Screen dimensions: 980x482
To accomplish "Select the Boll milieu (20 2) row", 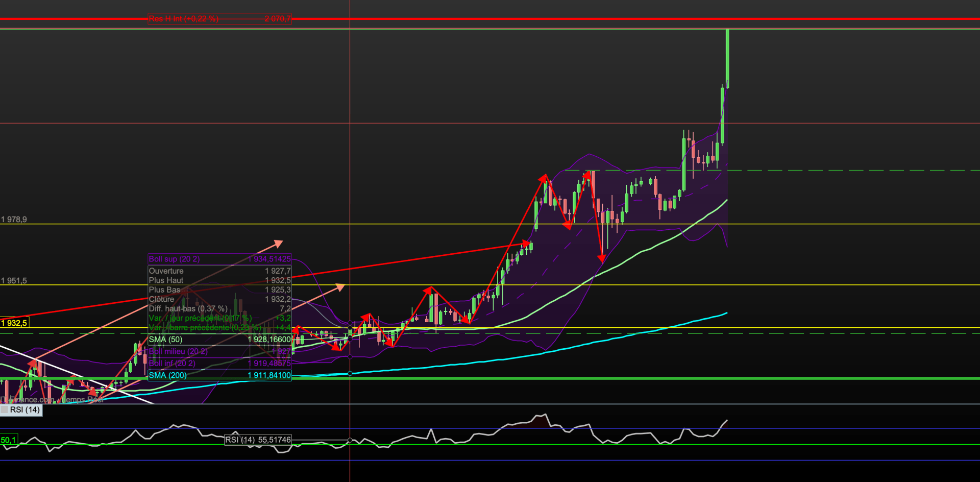I will coord(219,351).
